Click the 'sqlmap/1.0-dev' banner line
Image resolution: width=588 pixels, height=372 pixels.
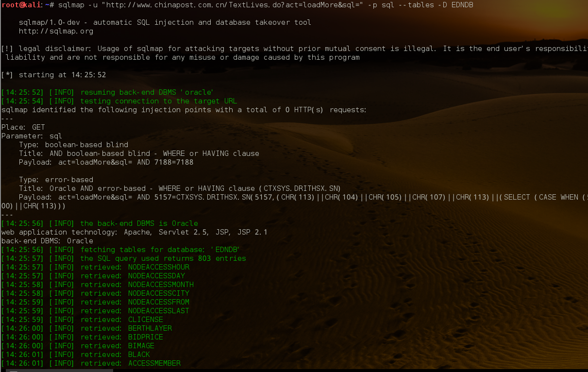click(165, 22)
